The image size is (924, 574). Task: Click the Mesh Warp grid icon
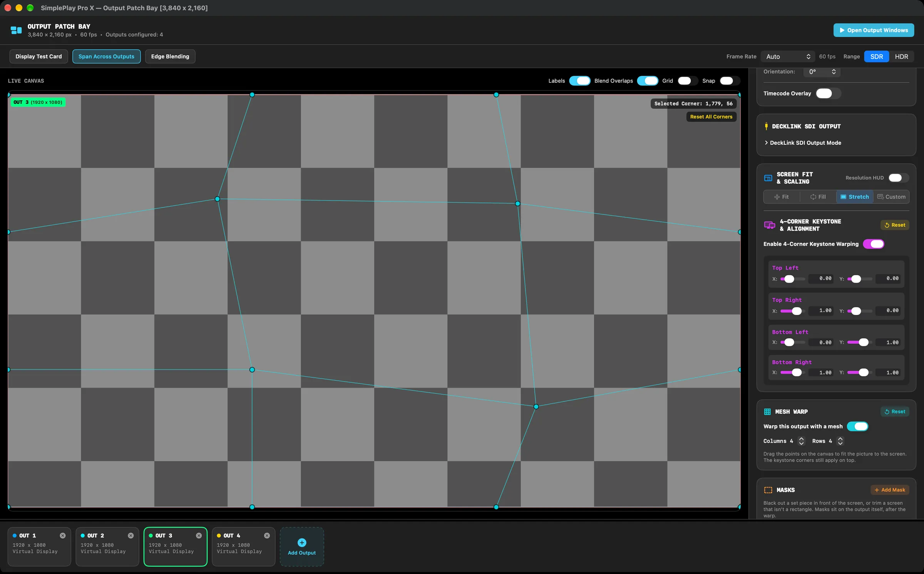click(767, 412)
